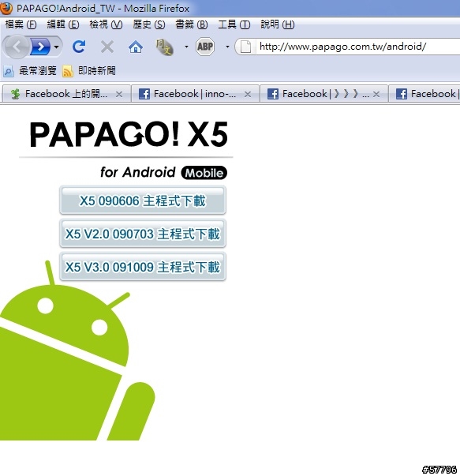
Task: Open the 說明 (H) menu
Action: coord(277,24)
